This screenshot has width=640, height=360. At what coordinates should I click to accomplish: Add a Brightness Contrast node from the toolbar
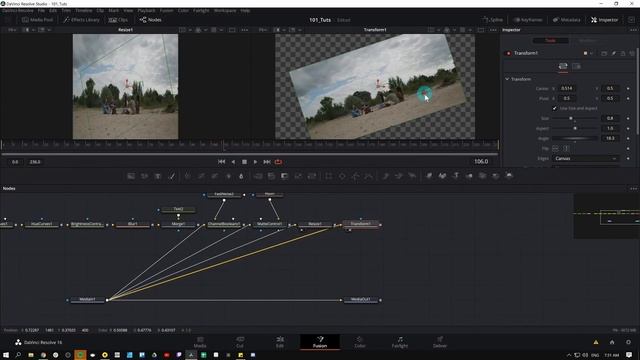click(x=228, y=176)
